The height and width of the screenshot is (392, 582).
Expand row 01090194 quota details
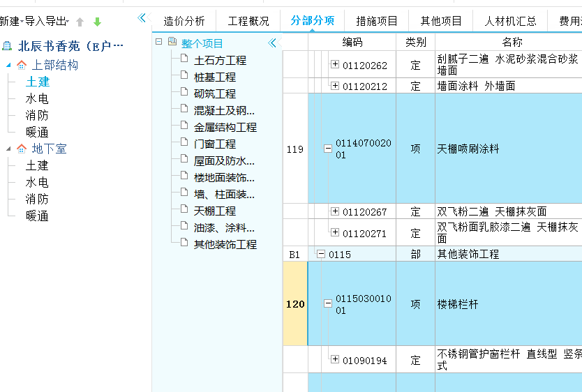[335, 359]
